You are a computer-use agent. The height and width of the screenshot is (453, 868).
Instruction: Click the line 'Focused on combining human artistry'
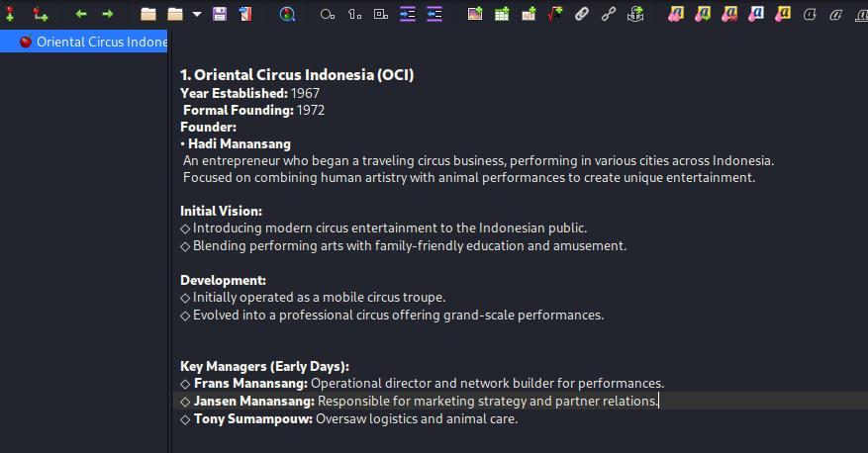point(469,178)
